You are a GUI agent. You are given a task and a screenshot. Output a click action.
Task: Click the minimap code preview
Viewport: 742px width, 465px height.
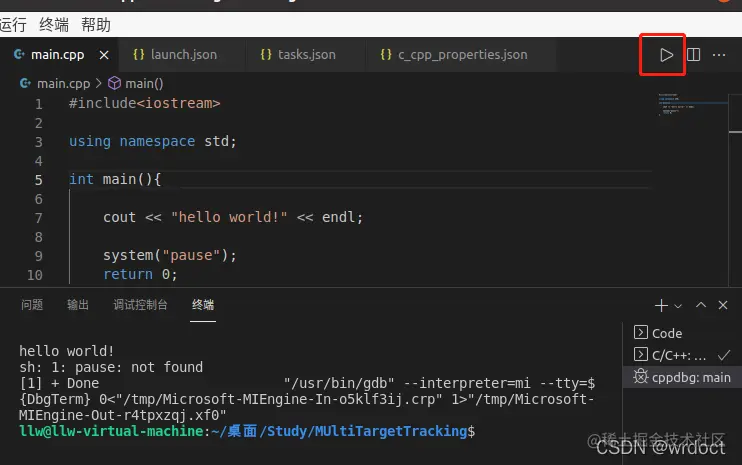point(692,105)
